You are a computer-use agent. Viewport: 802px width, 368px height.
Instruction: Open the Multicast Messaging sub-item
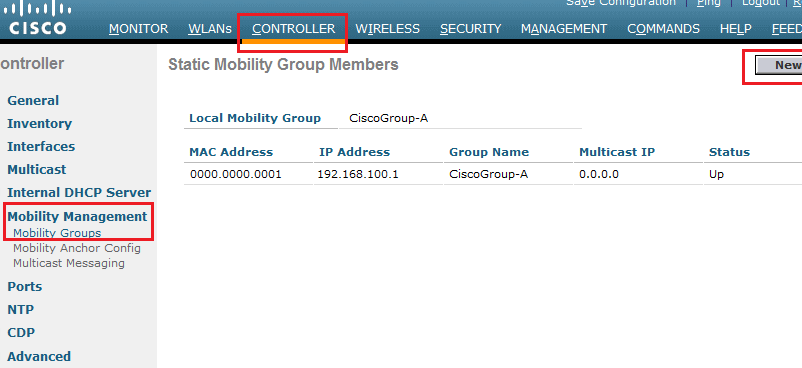point(69,263)
